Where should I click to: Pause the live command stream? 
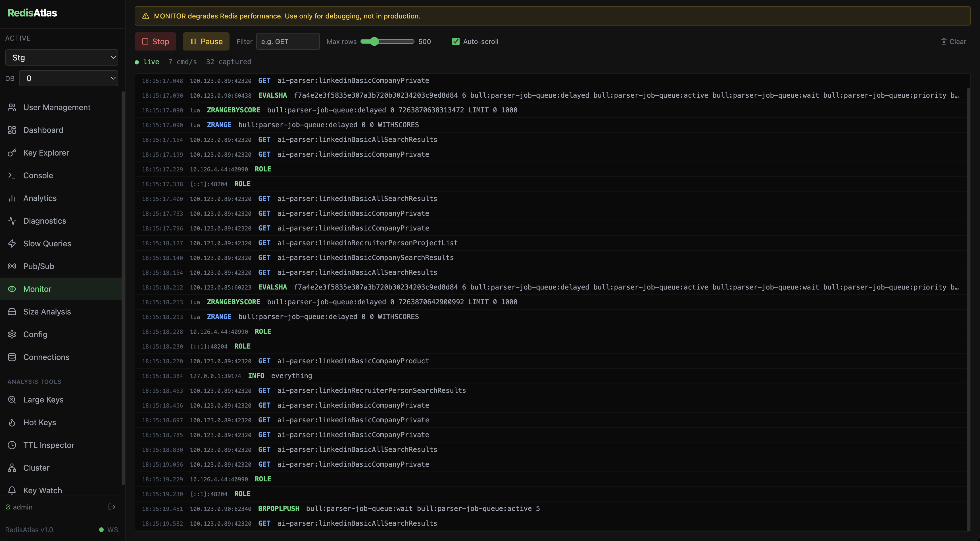(206, 41)
